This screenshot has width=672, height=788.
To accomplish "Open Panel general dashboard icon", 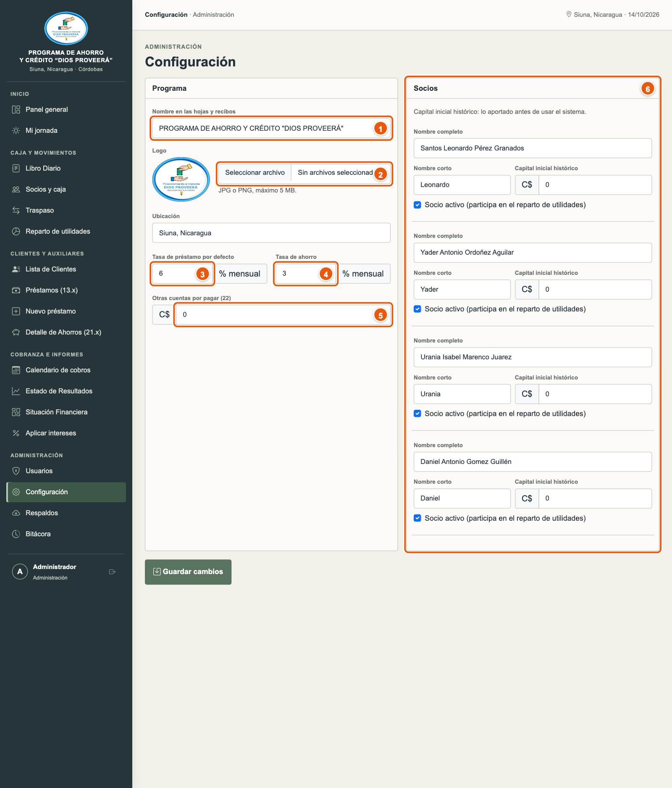I will (x=16, y=110).
